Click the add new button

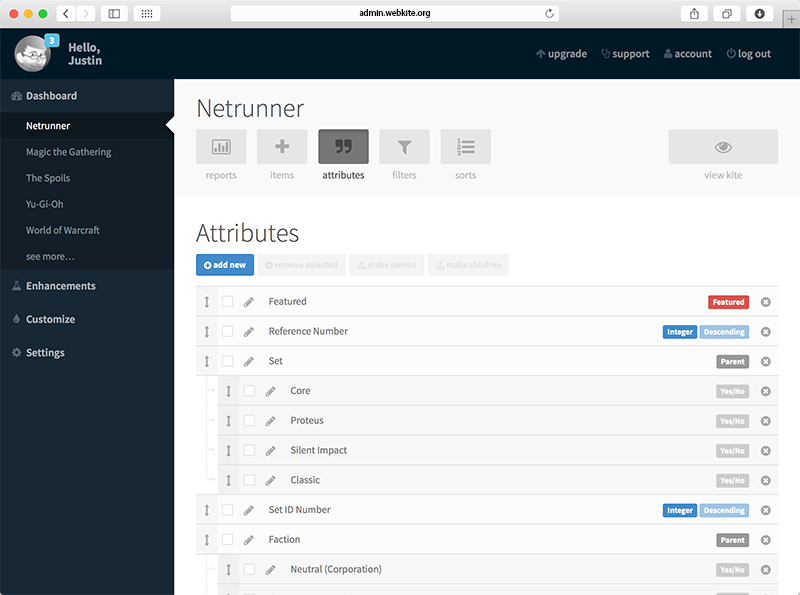[225, 265]
